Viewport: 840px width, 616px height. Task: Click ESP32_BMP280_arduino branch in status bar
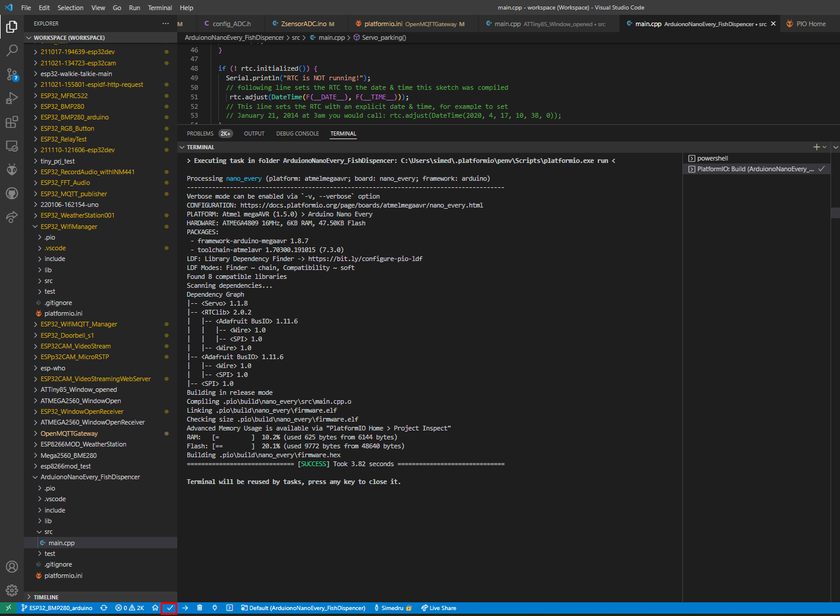pos(57,608)
